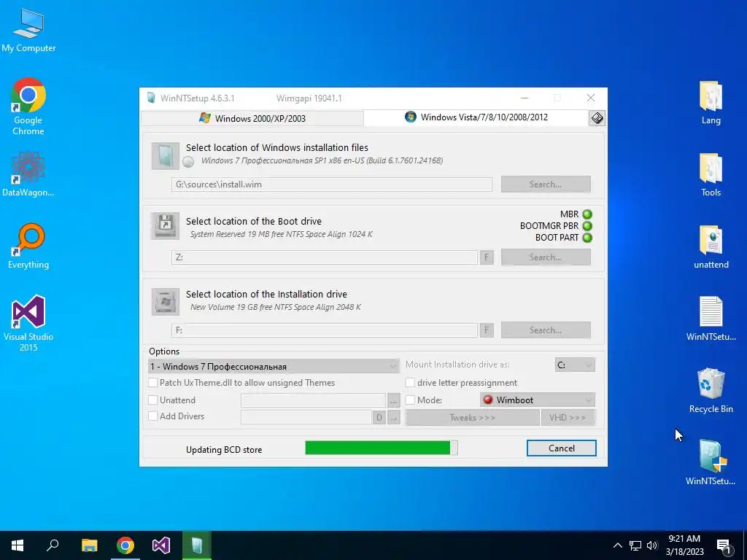Click the Windows installation files box icon
Viewport: 747px width, 560px height.
point(166,156)
